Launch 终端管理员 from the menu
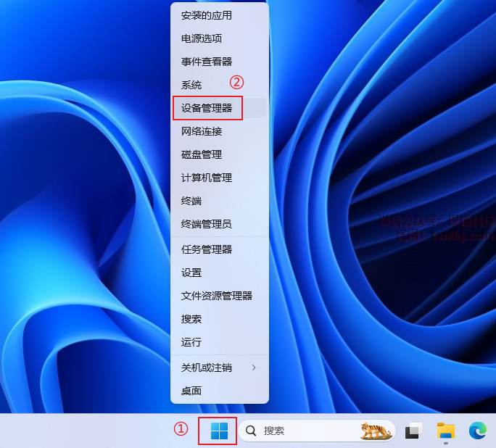 [x=220, y=224]
